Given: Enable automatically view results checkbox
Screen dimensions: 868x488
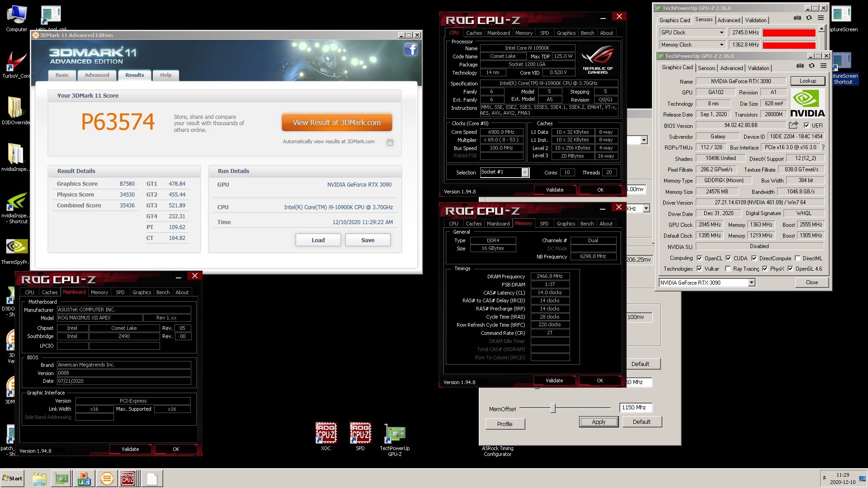Looking at the screenshot, I should tap(390, 142).
